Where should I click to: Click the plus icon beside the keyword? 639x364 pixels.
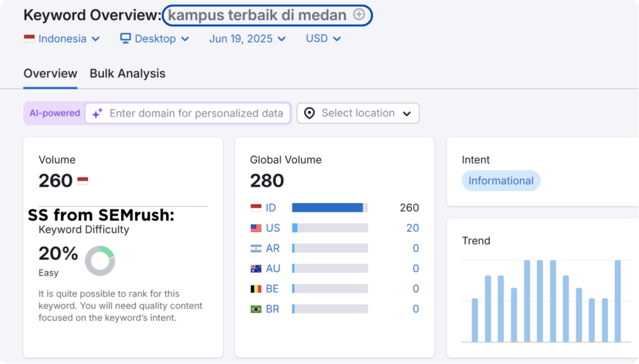click(359, 15)
